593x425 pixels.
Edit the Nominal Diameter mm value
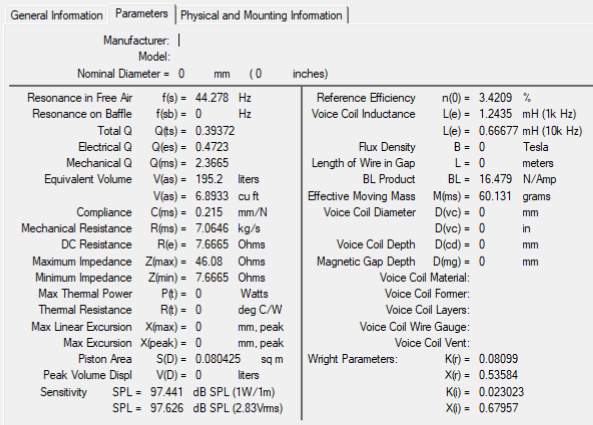click(193, 73)
